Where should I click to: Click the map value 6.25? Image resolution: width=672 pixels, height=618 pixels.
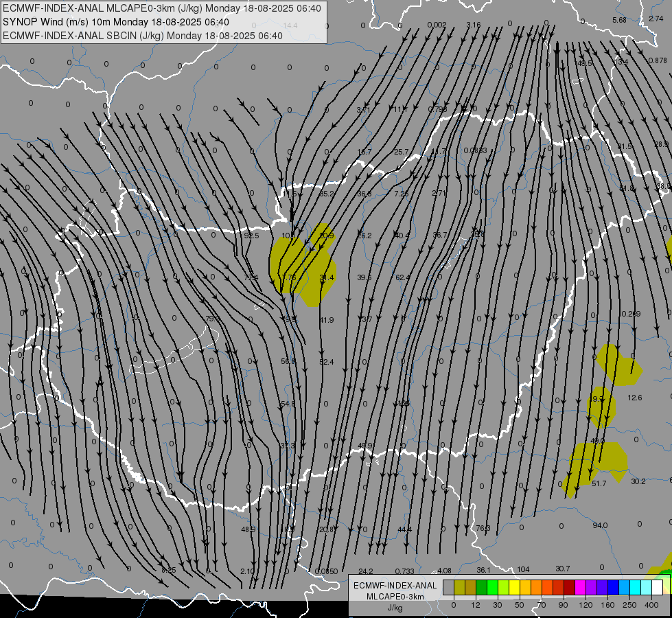(168, 570)
